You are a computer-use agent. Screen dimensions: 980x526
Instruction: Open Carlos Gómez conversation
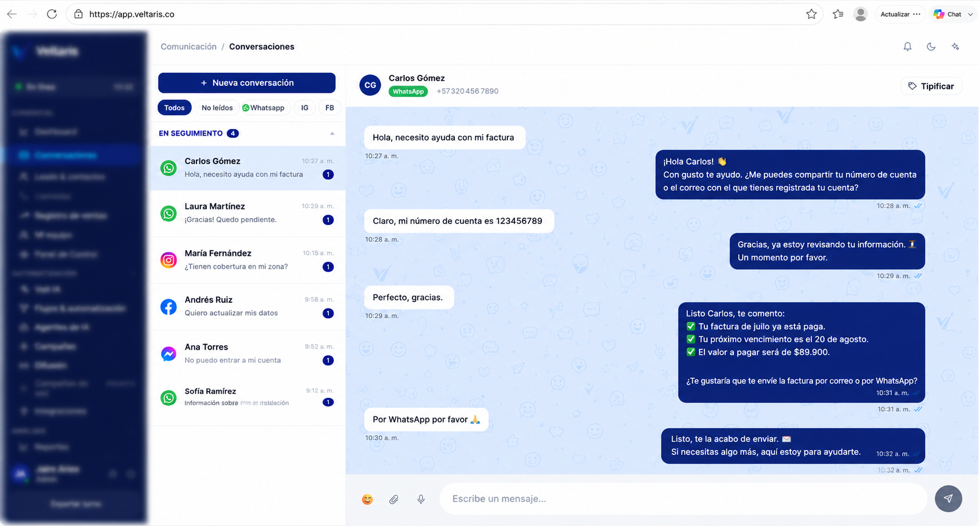coord(247,168)
